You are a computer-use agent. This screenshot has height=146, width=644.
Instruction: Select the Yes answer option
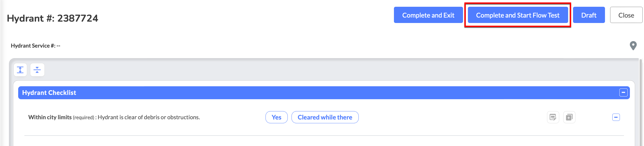point(276,117)
